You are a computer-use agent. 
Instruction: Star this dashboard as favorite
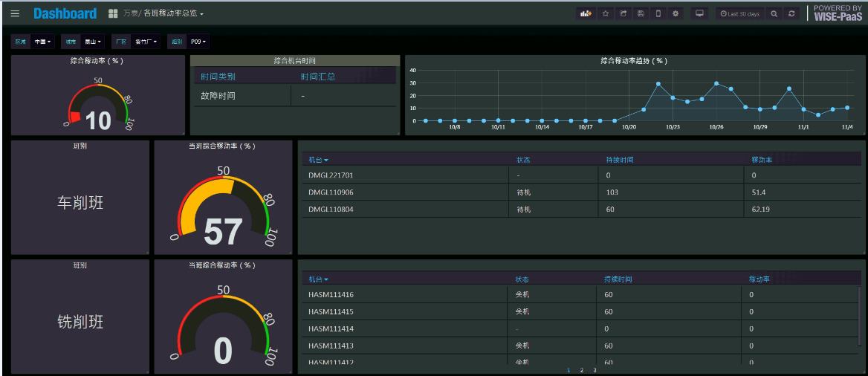(x=606, y=13)
